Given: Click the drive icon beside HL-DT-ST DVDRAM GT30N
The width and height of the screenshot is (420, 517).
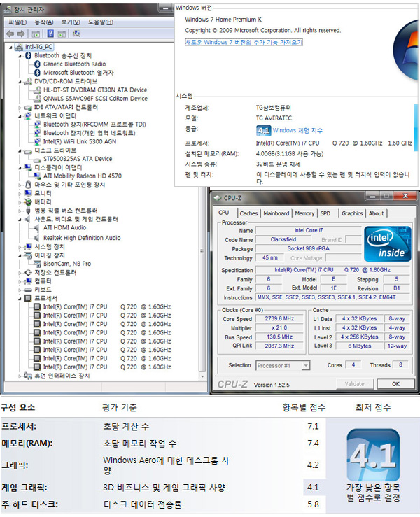Looking at the screenshot, I should [x=38, y=90].
